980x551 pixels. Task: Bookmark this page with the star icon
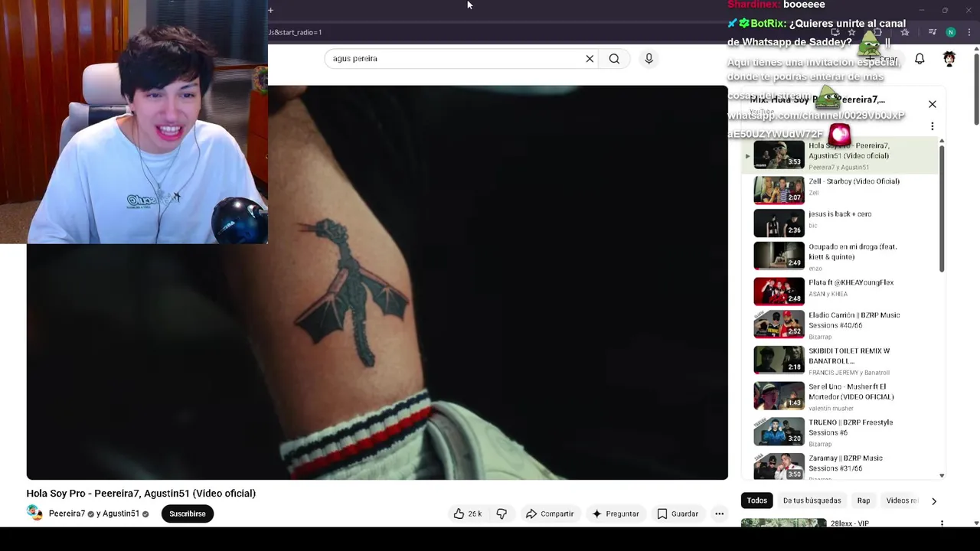pos(851,32)
